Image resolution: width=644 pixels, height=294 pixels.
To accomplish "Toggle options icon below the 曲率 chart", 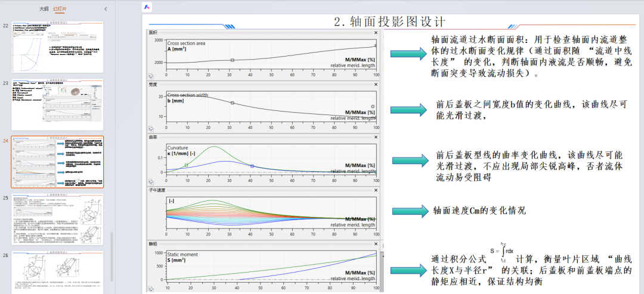I will (151, 180).
